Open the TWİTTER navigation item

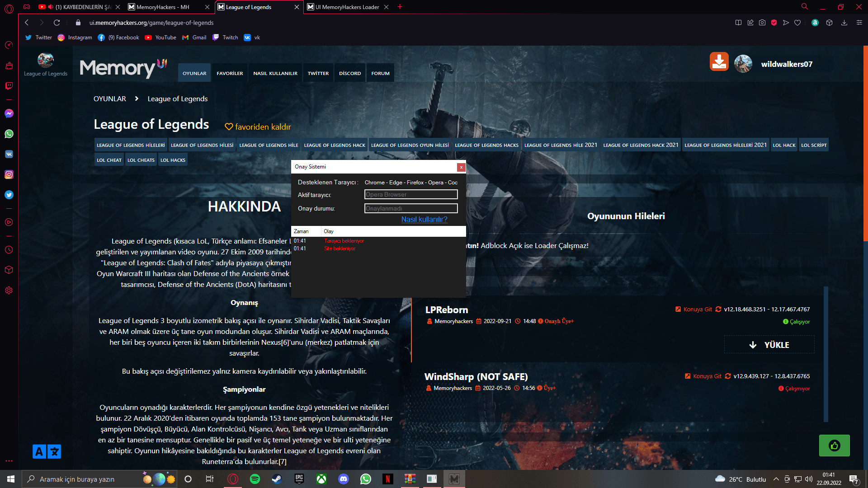(x=318, y=73)
